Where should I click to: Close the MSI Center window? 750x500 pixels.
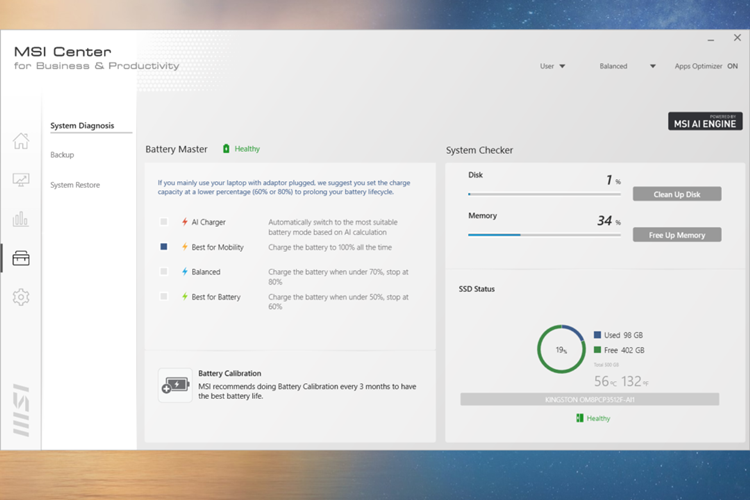(x=737, y=38)
